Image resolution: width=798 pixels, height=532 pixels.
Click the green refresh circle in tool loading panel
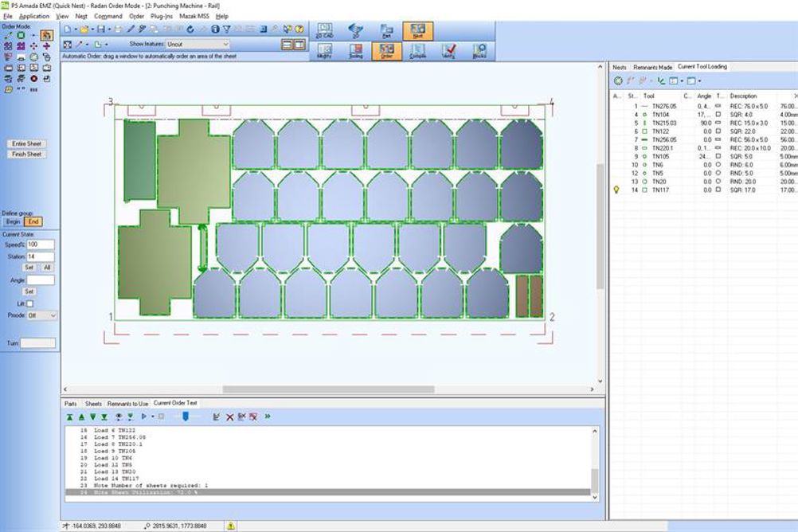tap(618, 80)
